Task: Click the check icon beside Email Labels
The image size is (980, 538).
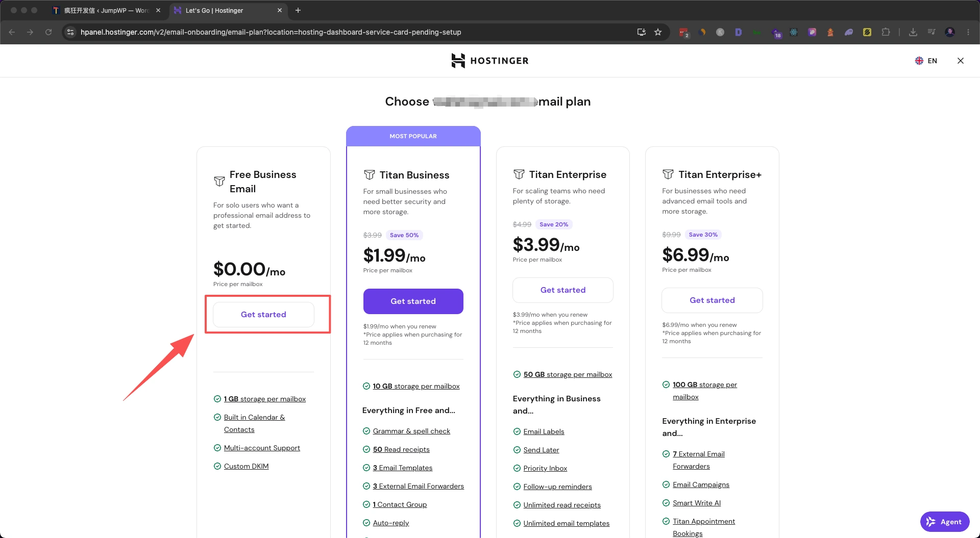Action: (517, 432)
